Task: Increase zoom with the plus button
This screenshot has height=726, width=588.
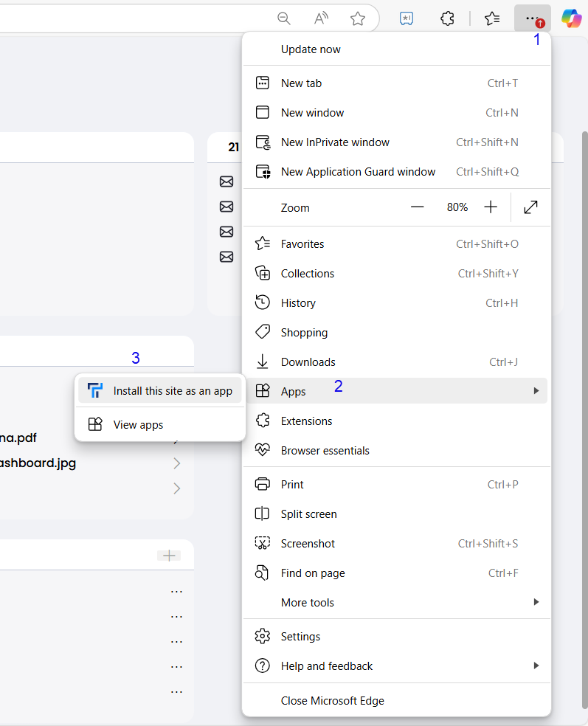Action: tap(491, 207)
